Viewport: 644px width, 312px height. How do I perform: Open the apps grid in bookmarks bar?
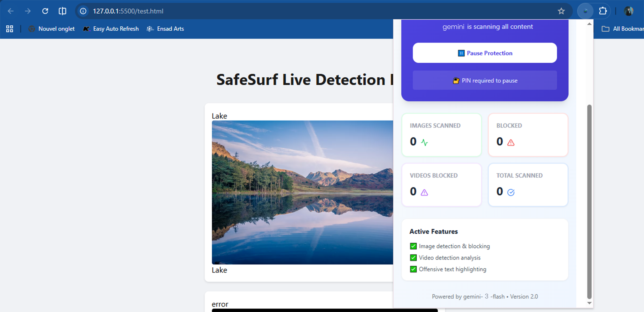pyautogui.click(x=9, y=29)
